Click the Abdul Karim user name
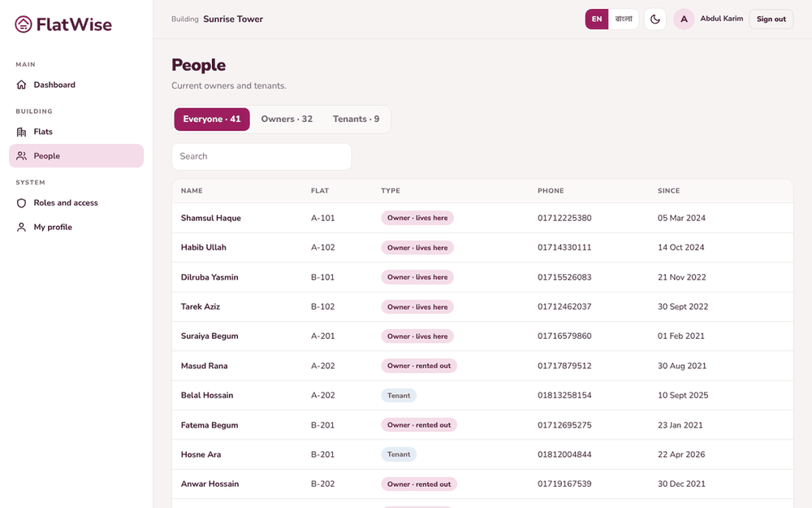This screenshot has height=508, width=812. pos(721,19)
